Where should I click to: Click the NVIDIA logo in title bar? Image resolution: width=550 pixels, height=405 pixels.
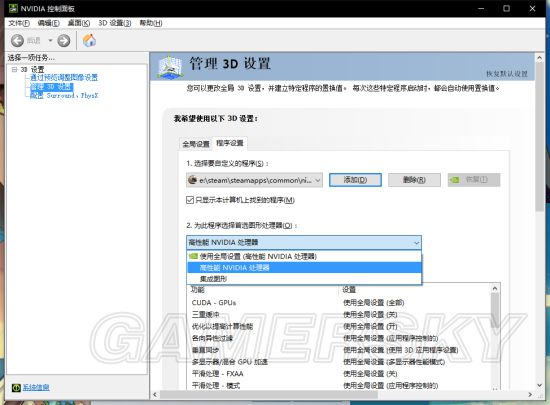pos(13,8)
